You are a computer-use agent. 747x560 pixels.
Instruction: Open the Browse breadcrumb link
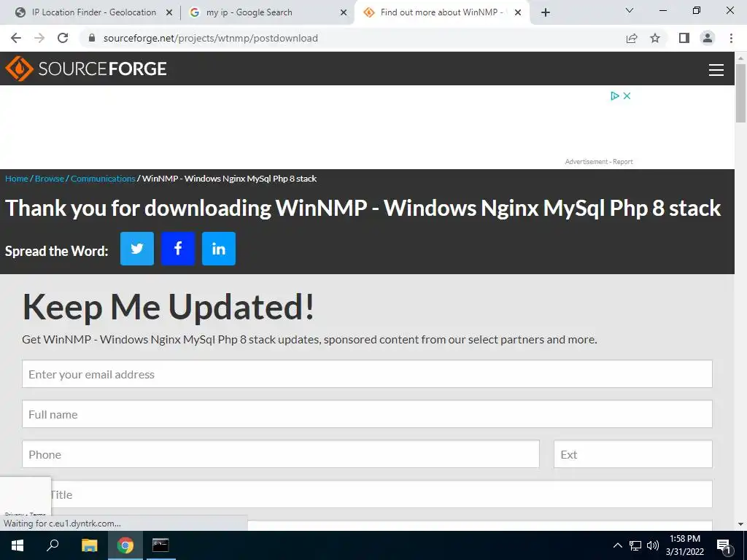pos(50,179)
